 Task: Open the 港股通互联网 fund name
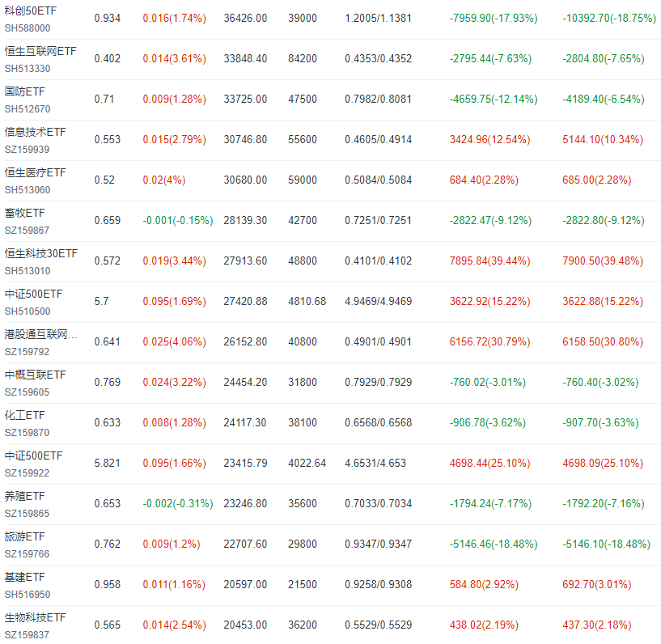click(x=40, y=334)
